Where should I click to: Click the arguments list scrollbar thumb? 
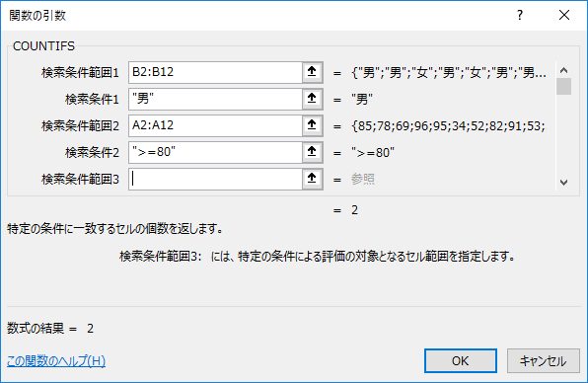coord(563,86)
